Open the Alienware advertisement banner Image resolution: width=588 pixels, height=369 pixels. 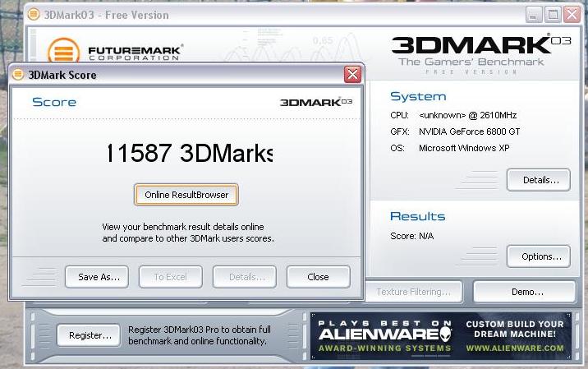point(441,336)
